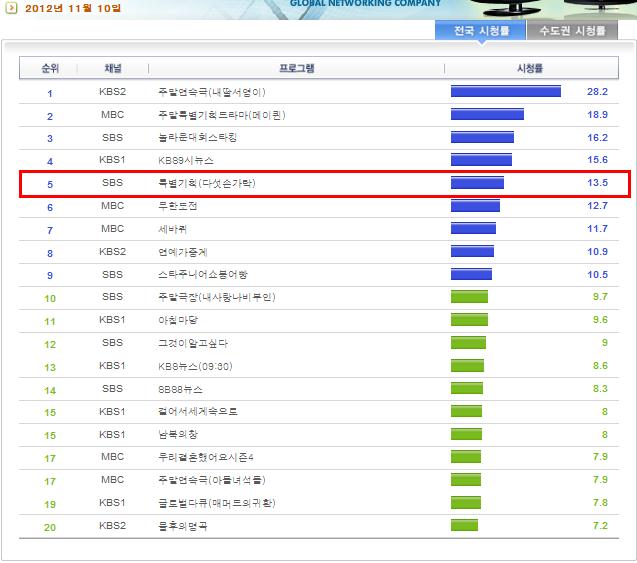The height and width of the screenshot is (563, 637).
Task: Click the SBS channel cell for 그것이알고싶다
Action: (113, 342)
